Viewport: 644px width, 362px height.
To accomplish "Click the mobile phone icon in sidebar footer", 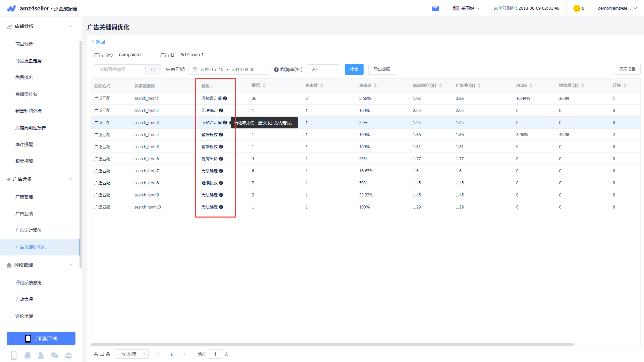I will pyautogui.click(x=14, y=355).
